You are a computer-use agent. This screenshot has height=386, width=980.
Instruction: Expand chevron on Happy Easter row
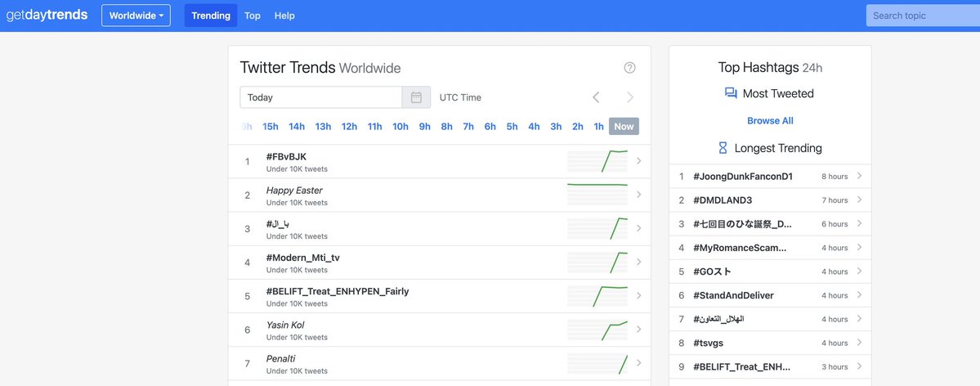coord(638,195)
